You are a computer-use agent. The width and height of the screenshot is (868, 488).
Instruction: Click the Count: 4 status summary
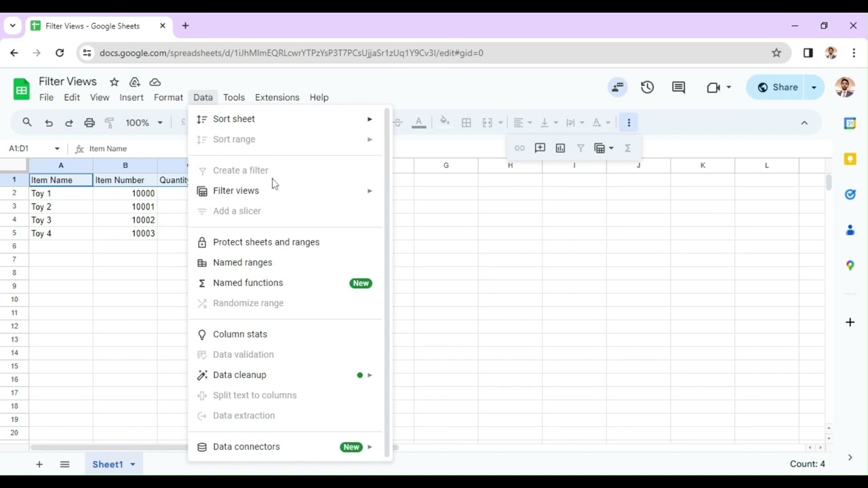point(807,464)
